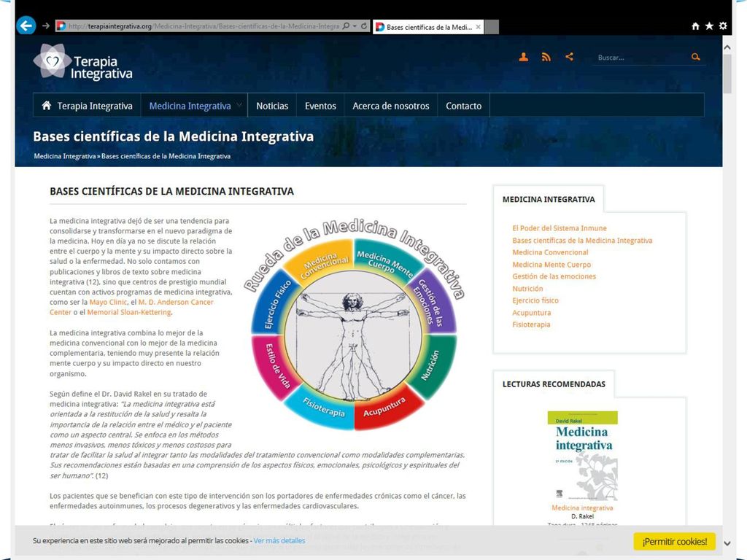Open browser settings gear icon
The height and width of the screenshot is (560, 747).
[x=723, y=26]
